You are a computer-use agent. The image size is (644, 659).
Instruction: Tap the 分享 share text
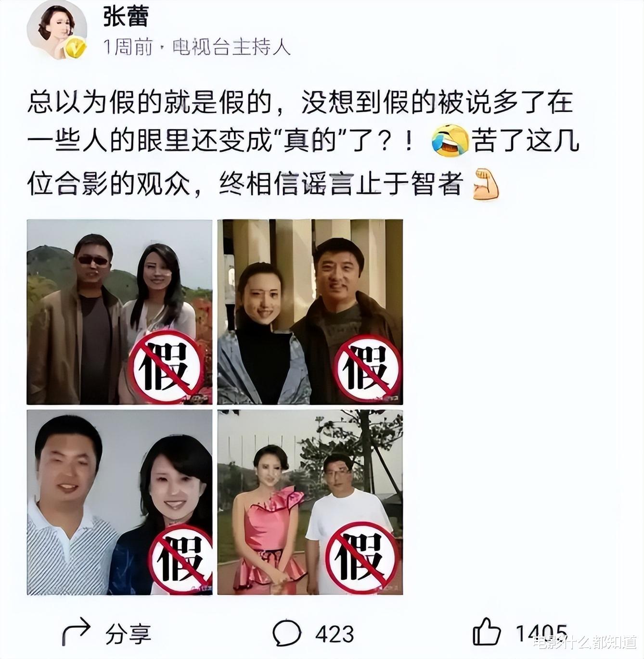tap(128, 634)
